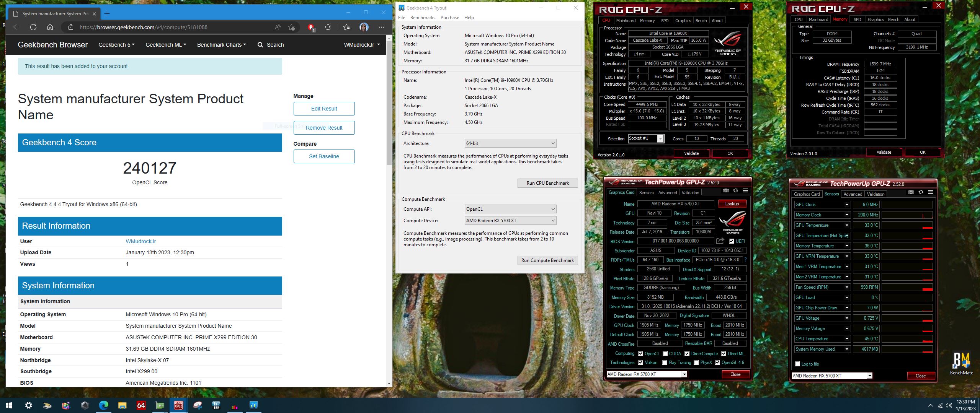980x413 pixels.
Task: Open Validation tab in GPU-Z Sensors window
Action: [x=875, y=194]
